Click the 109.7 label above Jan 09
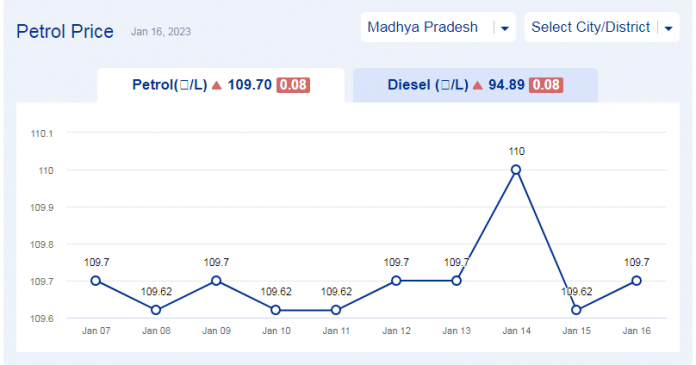The image size is (696, 365). 216,262
